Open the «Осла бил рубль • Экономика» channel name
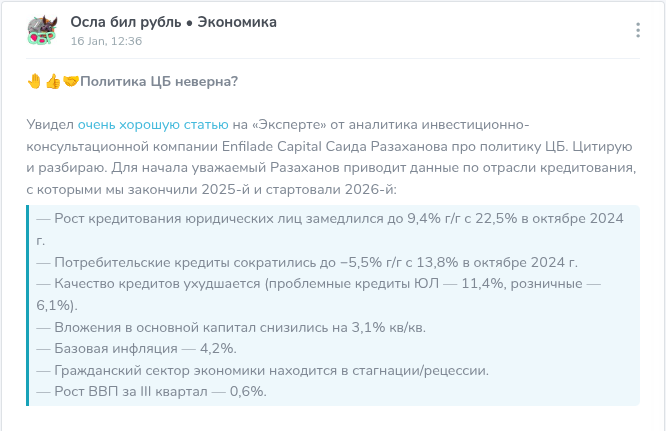The height and width of the screenshot is (431, 666). click(173, 22)
